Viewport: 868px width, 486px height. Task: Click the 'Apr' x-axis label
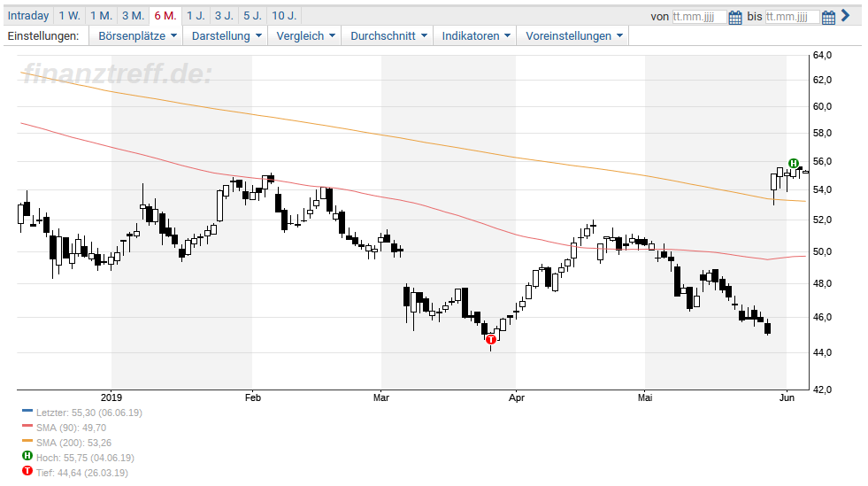tap(516, 397)
